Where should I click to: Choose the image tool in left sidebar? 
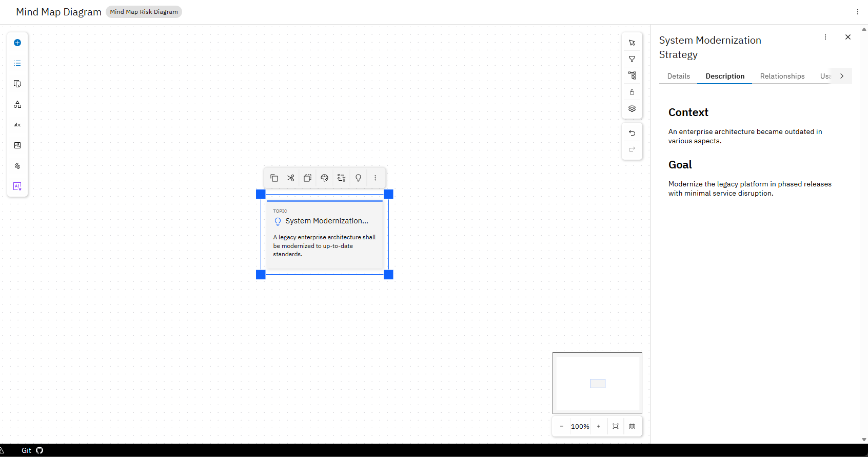coord(17,145)
